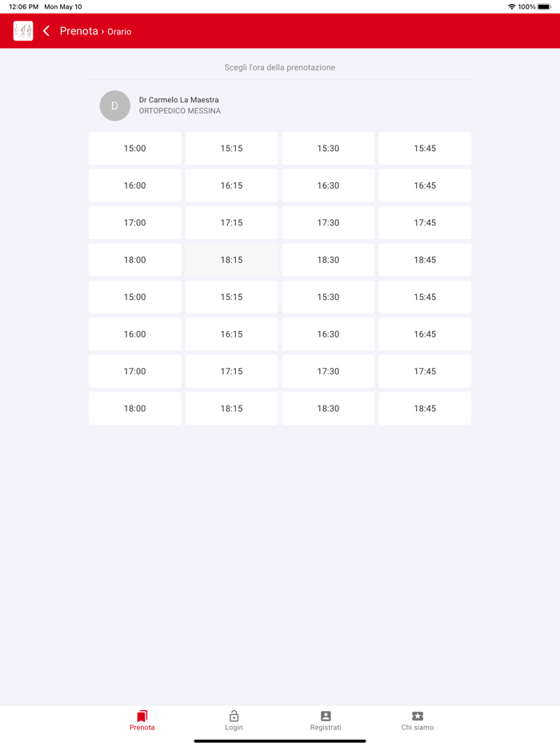Click the Orario breadcrumb label
The height and width of the screenshot is (747, 560).
coord(119,32)
